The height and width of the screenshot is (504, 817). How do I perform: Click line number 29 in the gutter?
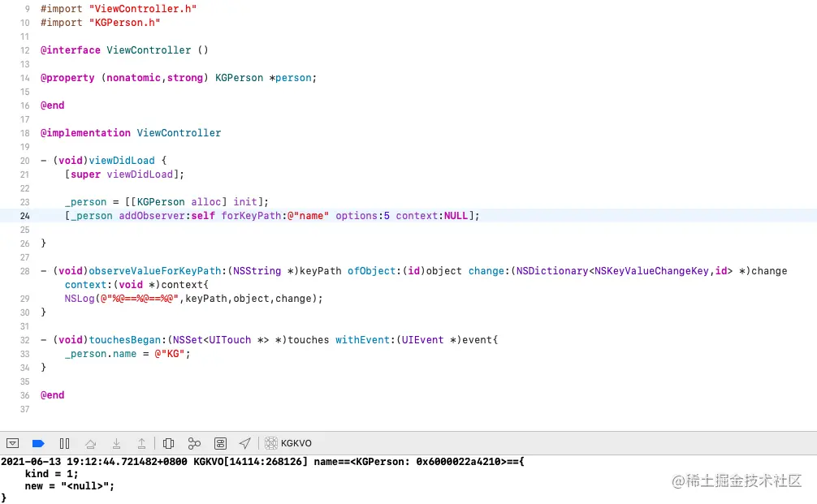tap(25, 299)
